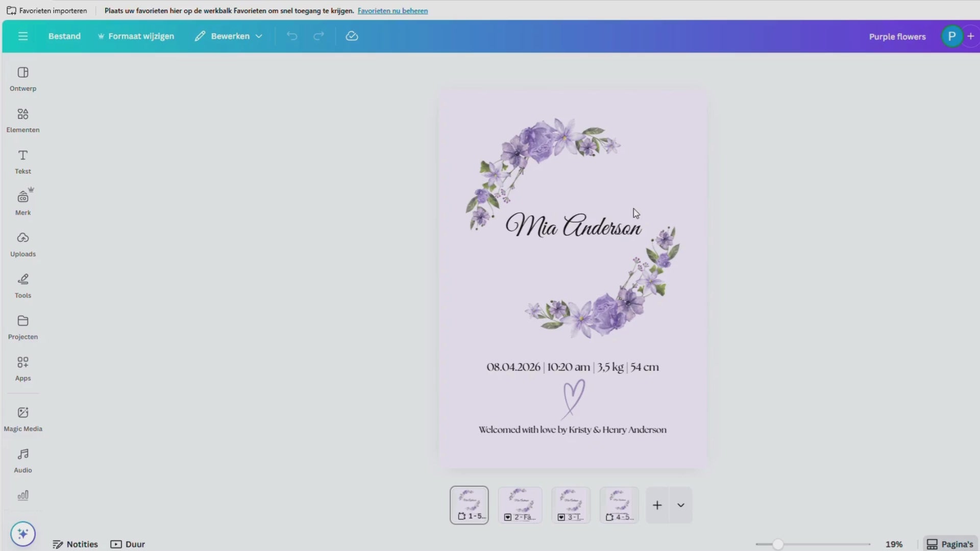
Task: Select page thumbnail 1-5
Action: click(x=469, y=505)
